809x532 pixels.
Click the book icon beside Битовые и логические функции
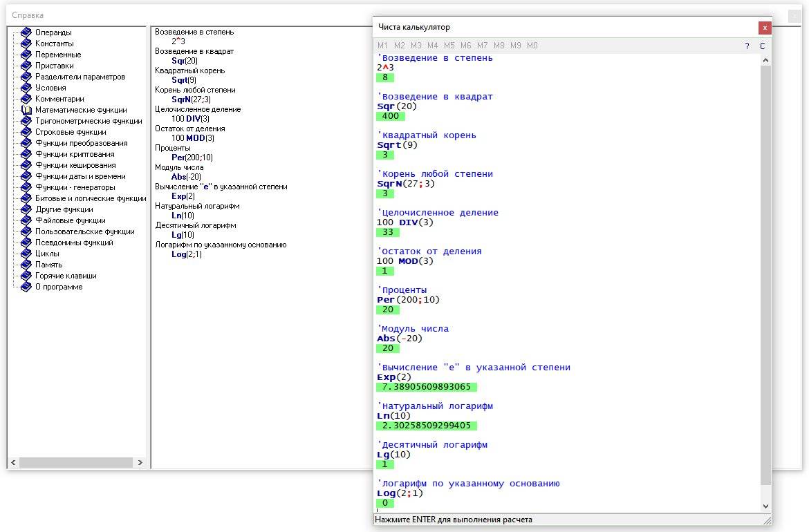[26, 198]
